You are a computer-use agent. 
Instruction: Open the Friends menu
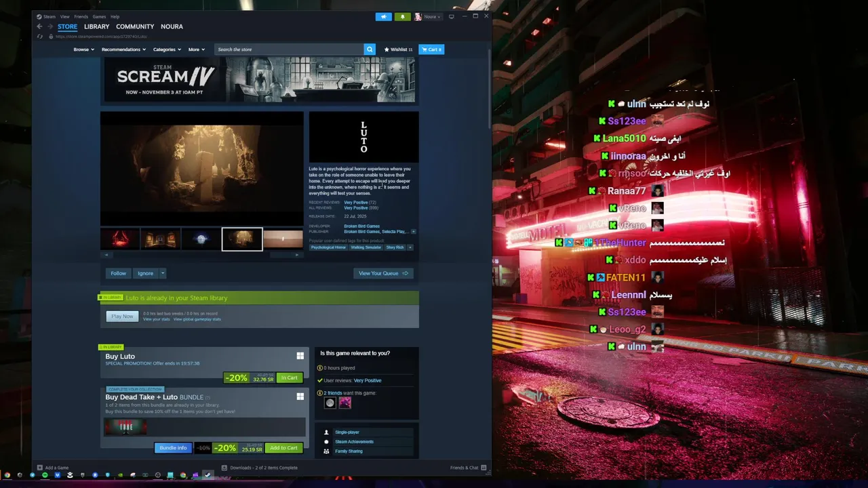click(81, 17)
